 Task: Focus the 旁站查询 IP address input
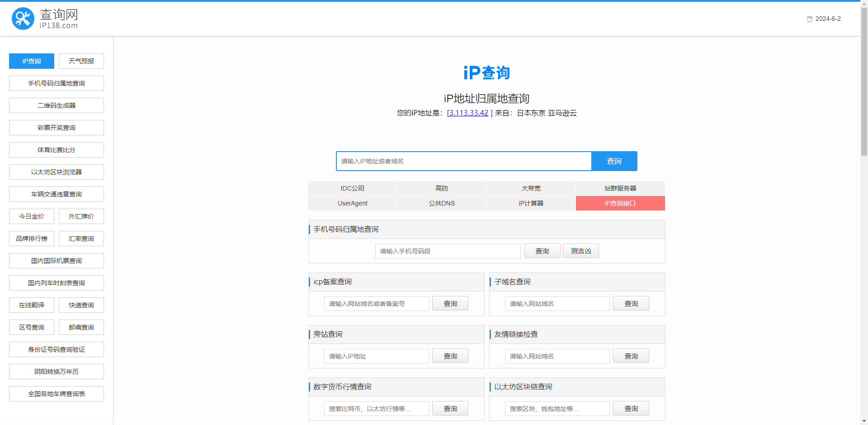(376, 356)
